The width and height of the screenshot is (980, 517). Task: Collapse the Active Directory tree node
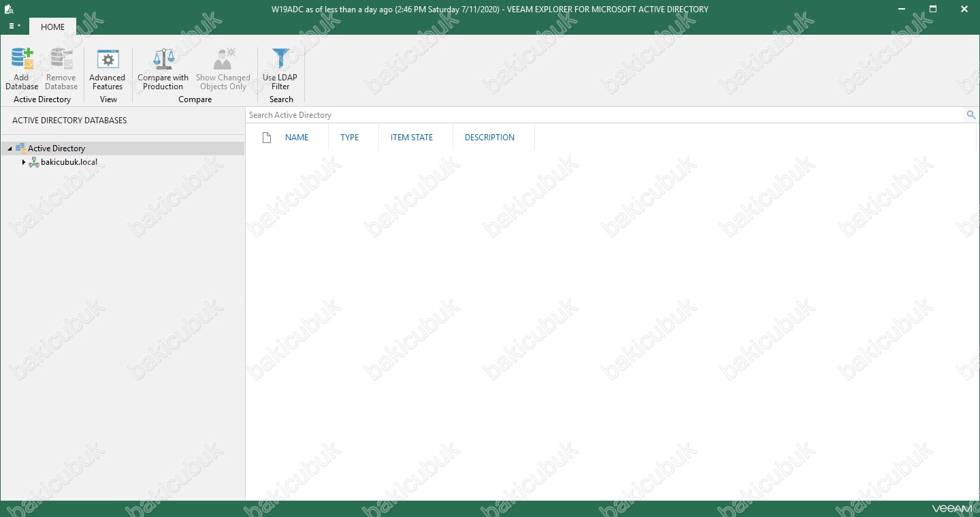pyautogui.click(x=9, y=148)
